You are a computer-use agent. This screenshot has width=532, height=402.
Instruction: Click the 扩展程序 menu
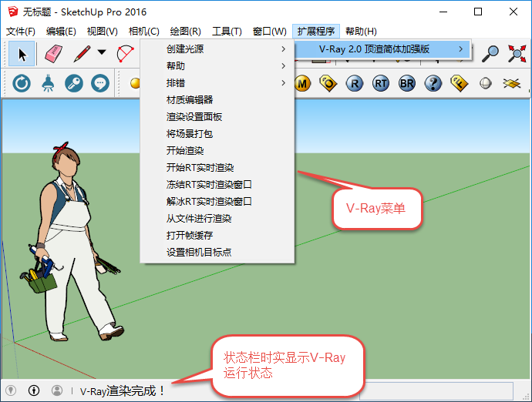[316, 32]
